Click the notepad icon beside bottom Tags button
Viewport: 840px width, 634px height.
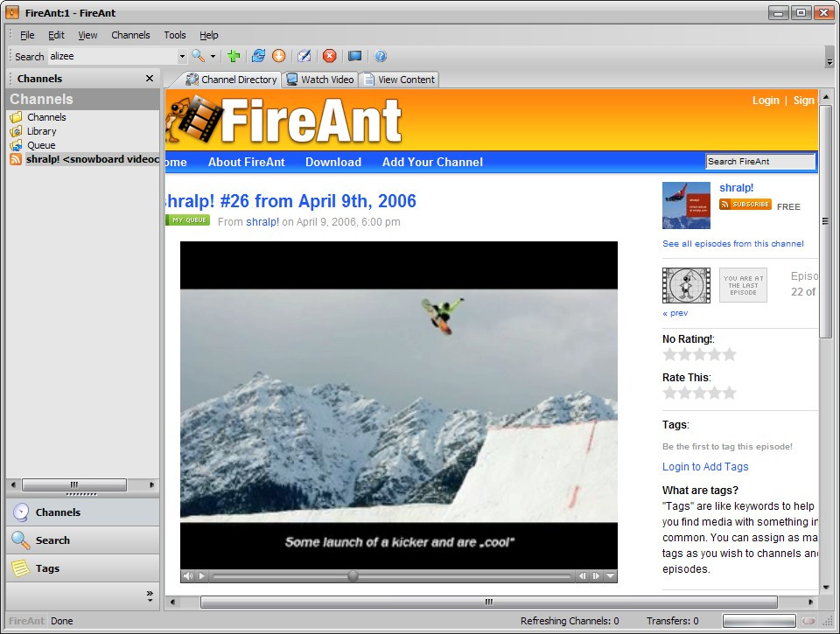[x=21, y=568]
